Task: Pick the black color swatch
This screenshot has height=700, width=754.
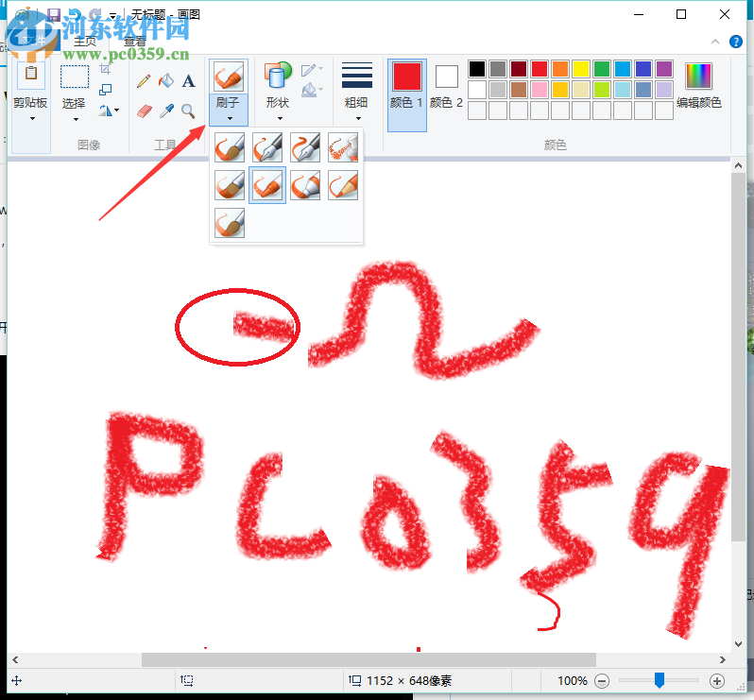Action: click(476, 69)
